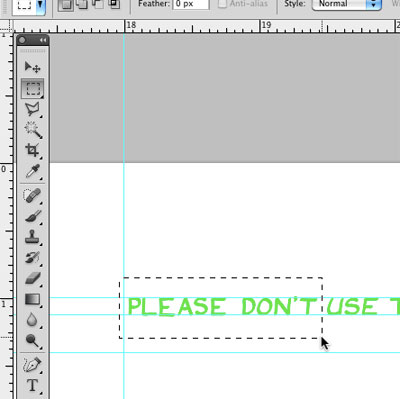Click ruler mark 19 on horizontal ruler
The width and height of the screenshot is (400, 399).
point(266,25)
